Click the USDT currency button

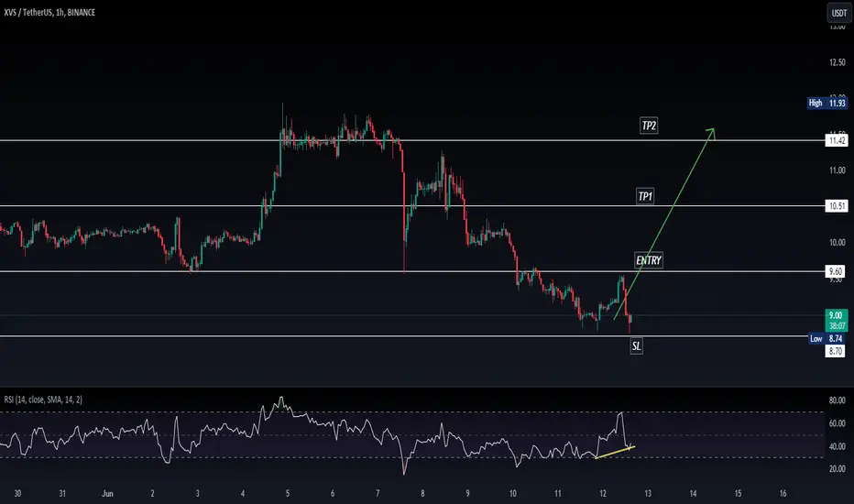coord(838,13)
